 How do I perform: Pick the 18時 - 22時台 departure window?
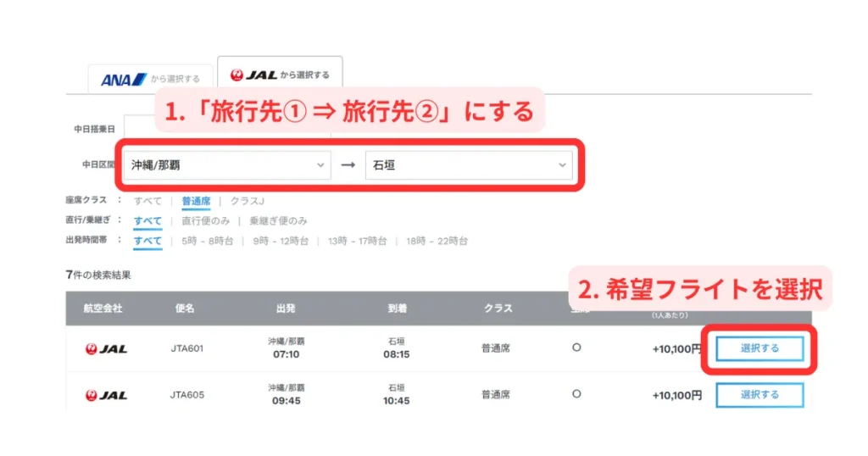(x=437, y=242)
